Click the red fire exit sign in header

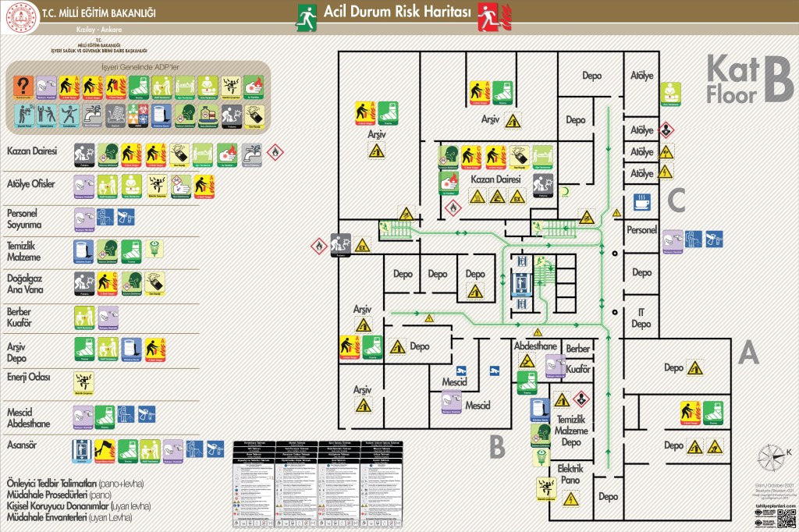(488, 14)
